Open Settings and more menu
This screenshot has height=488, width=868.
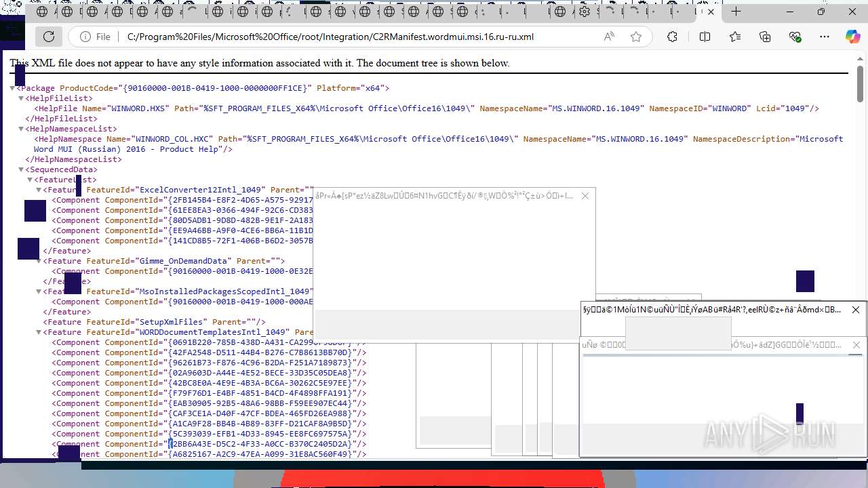click(x=825, y=37)
